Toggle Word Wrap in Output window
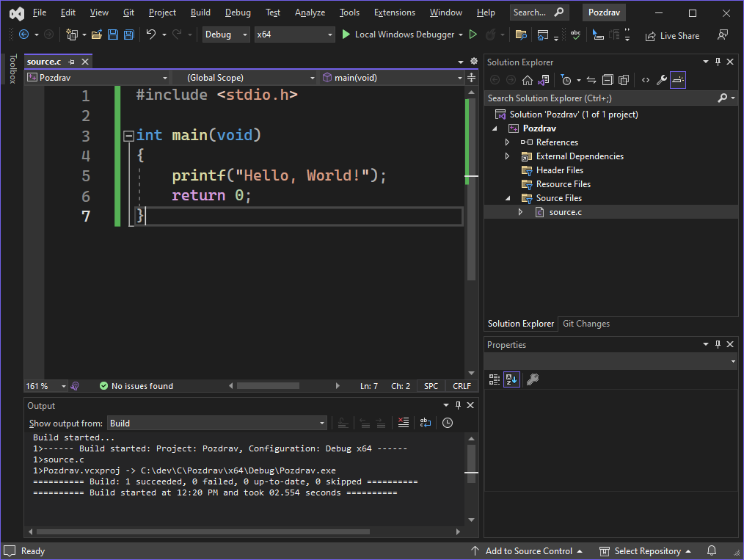This screenshot has height=560, width=744. coord(425,423)
